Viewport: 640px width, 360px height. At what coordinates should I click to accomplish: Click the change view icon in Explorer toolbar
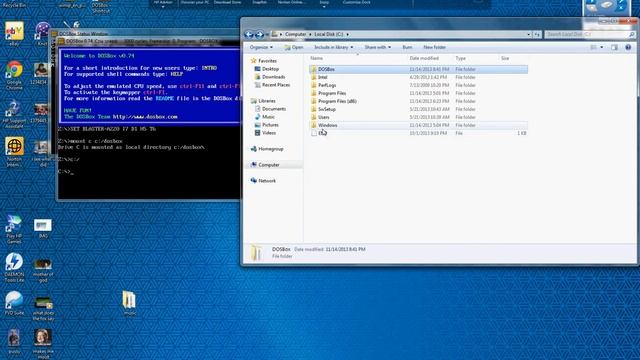[x=593, y=47]
